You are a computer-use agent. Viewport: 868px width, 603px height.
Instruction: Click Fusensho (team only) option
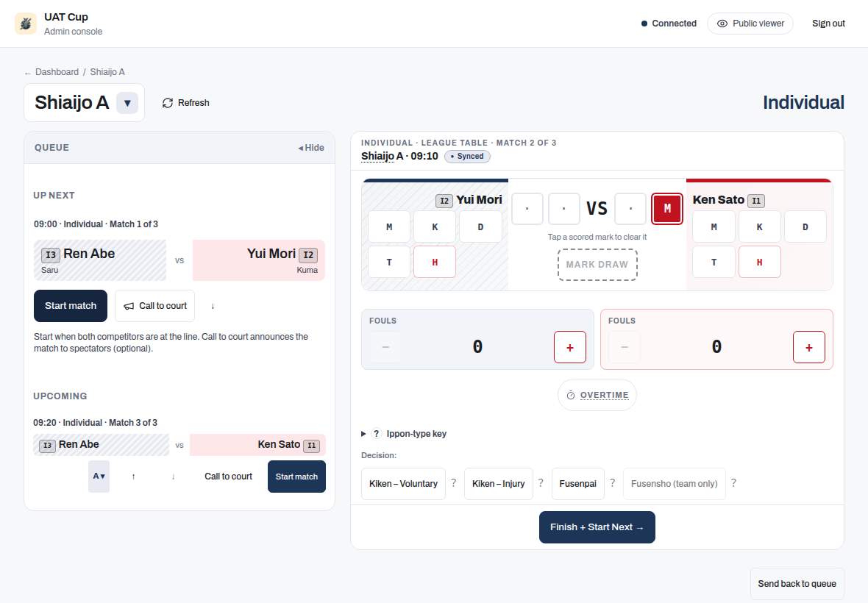pyautogui.click(x=675, y=484)
